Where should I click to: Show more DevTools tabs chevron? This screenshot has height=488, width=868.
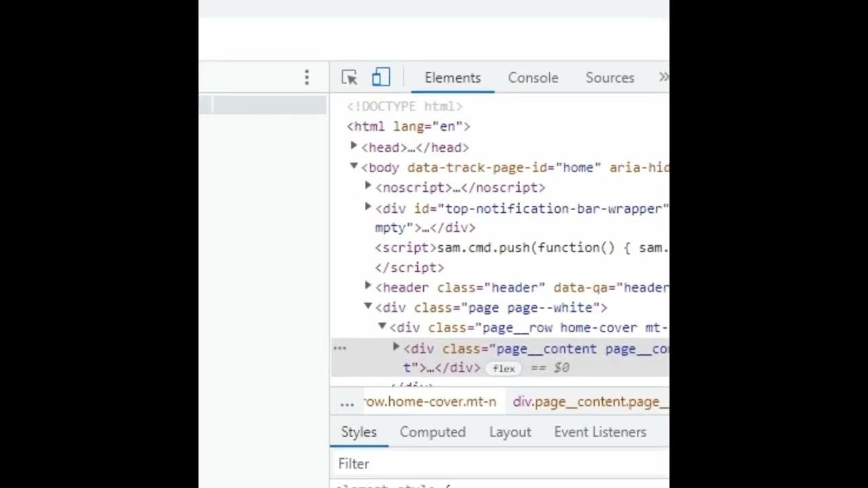(x=663, y=77)
